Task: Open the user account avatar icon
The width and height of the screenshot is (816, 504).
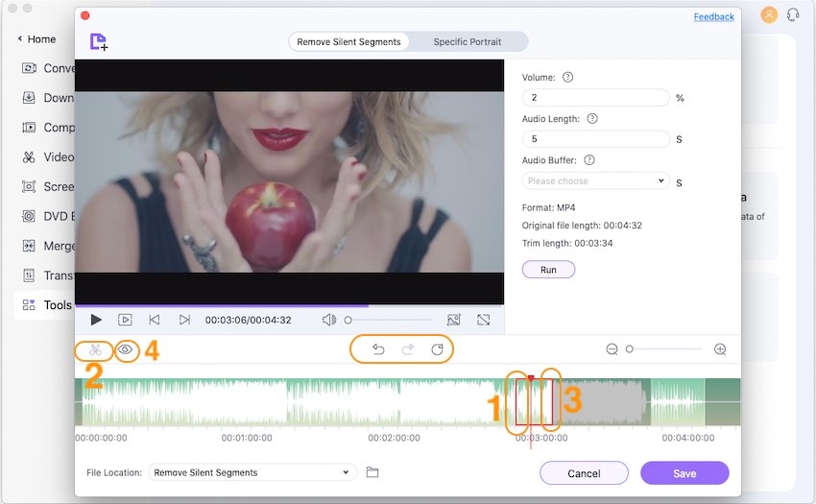Action: coord(769,14)
